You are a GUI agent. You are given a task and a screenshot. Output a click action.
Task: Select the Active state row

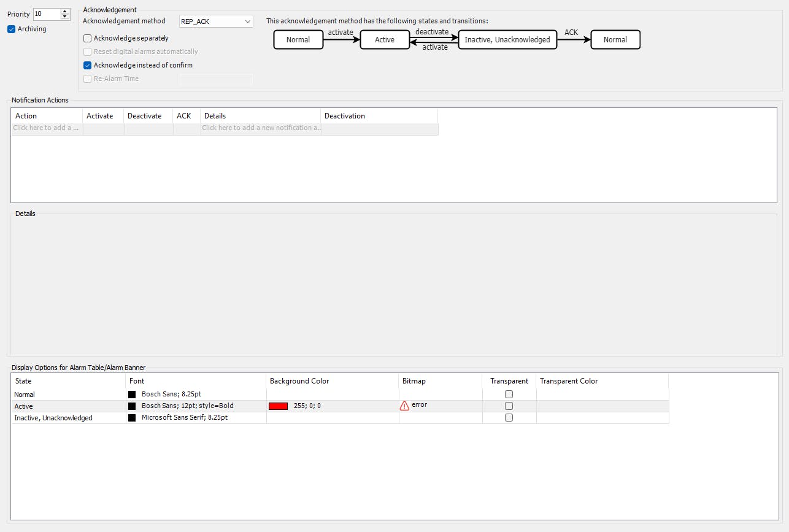67,406
